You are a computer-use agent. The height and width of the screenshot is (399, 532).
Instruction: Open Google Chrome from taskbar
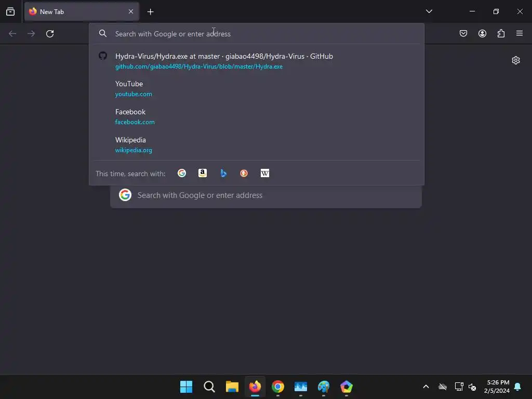coord(278,387)
